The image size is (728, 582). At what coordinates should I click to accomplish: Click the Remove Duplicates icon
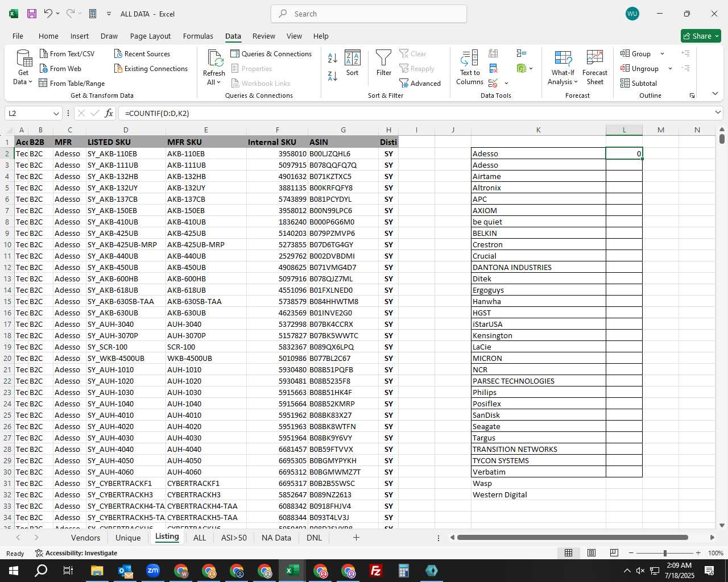[493, 68]
